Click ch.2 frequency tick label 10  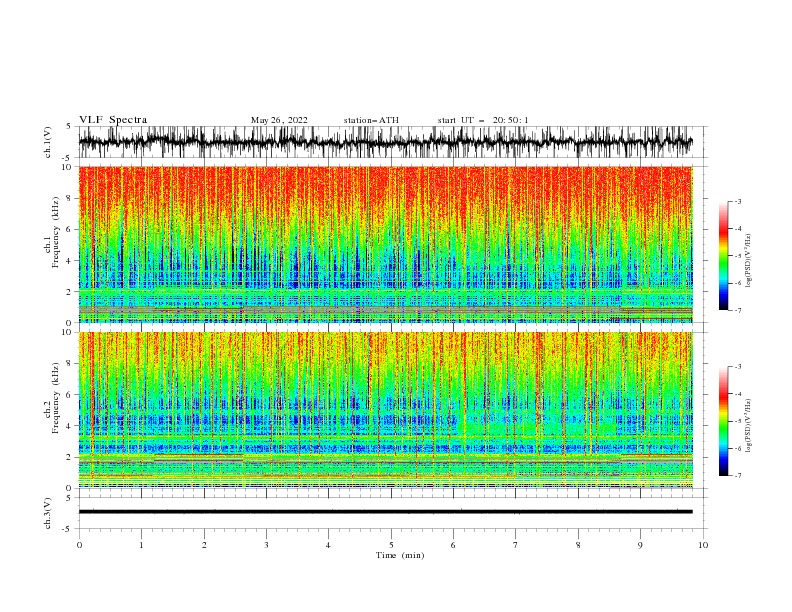(x=67, y=332)
